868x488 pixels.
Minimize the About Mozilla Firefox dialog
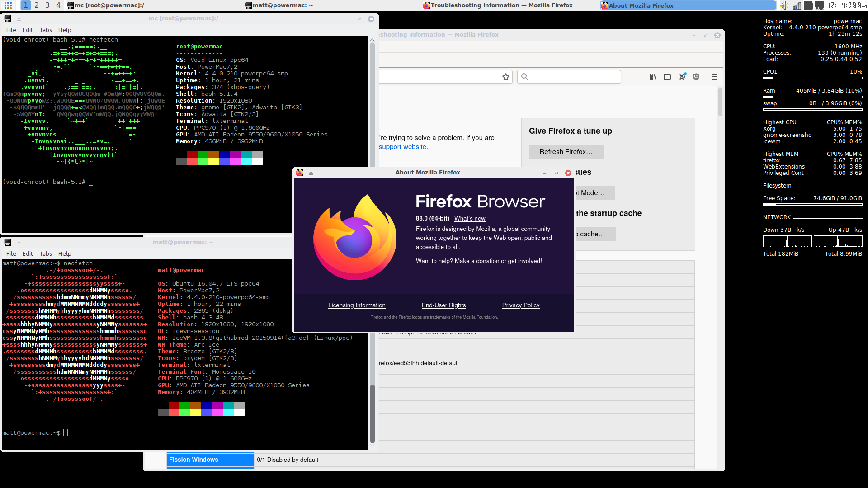coord(545,173)
